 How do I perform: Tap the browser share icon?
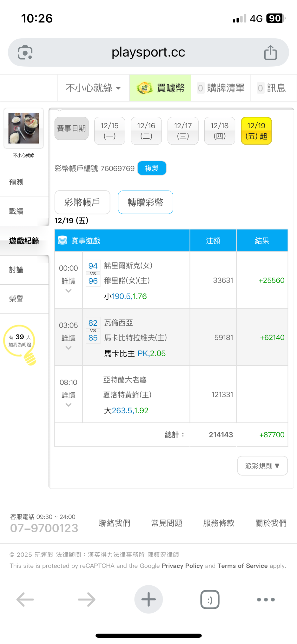270,52
